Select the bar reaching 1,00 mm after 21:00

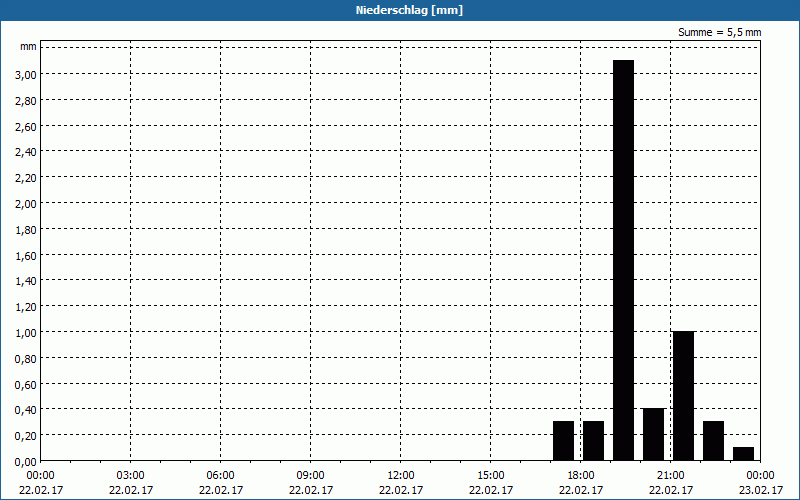[x=683, y=396]
